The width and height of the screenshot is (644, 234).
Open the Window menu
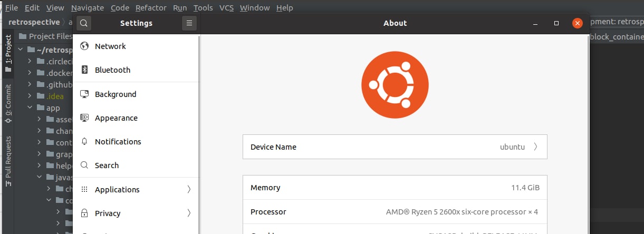point(255,8)
